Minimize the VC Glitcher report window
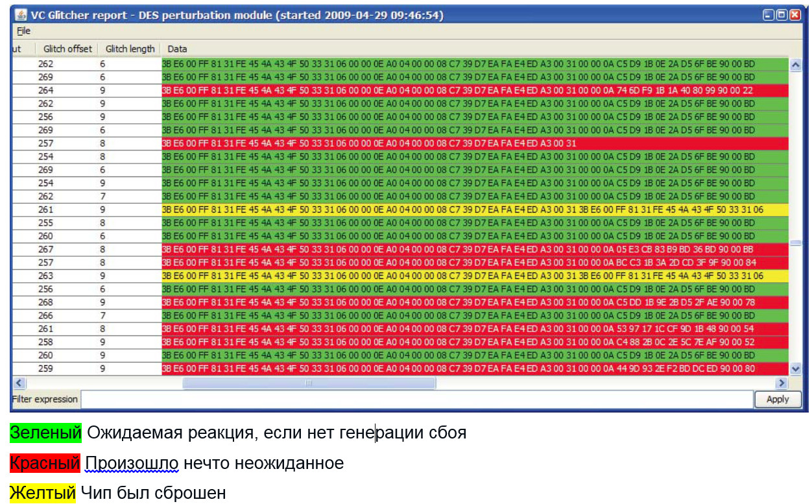812x504 pixels. click(769, 15)
